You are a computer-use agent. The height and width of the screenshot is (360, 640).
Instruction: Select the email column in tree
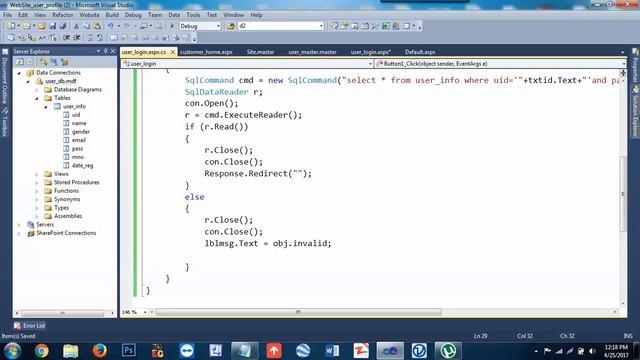point(78,140)
